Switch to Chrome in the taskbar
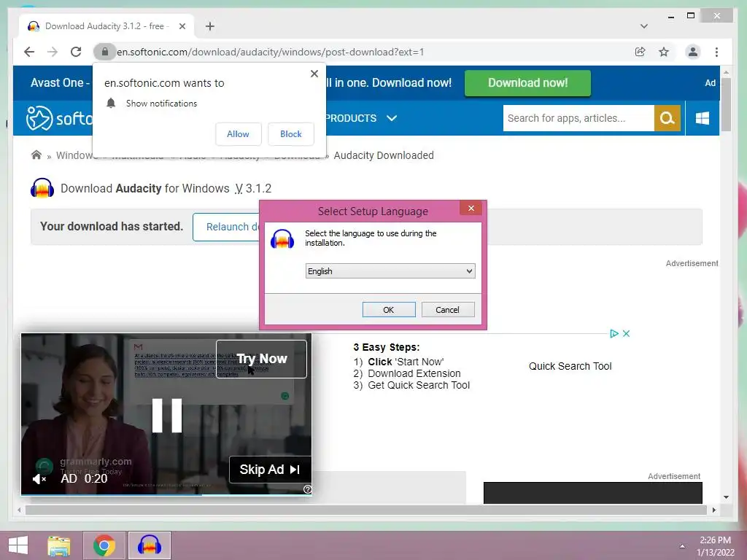The width and height of the screenshot is (747, 560). pos(104,545)
